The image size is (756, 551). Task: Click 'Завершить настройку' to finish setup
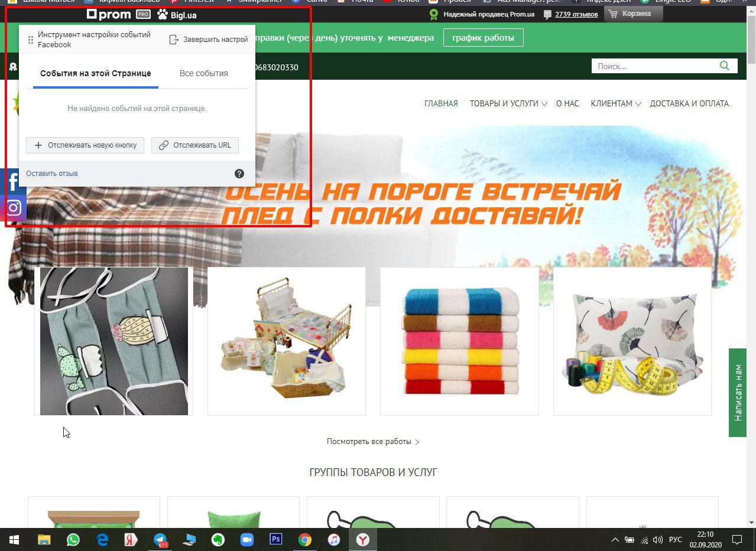pos(209,40)
